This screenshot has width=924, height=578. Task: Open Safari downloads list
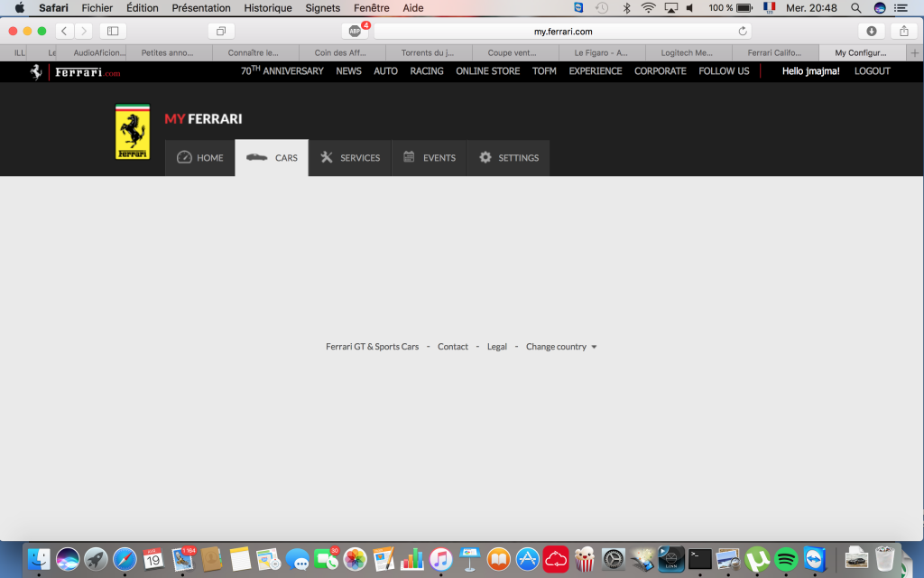coord(871,32)
